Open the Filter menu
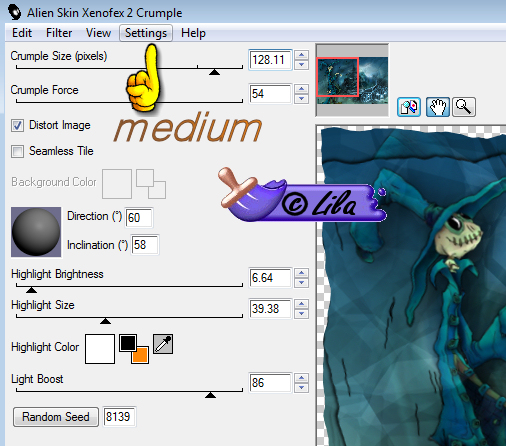Screen dimensions: 506x446 click(x=59, y=33)
